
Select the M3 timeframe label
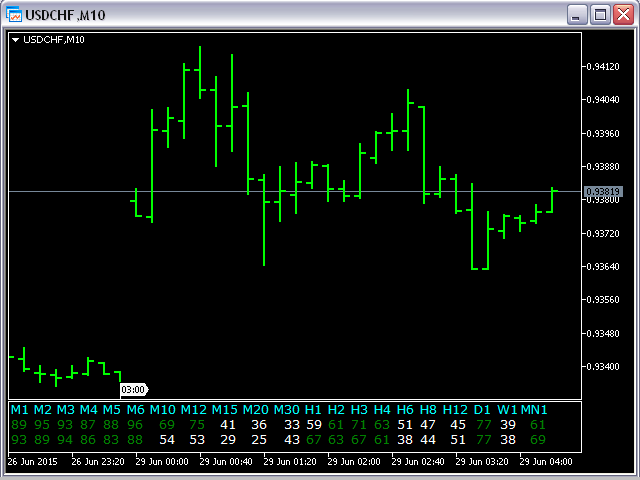(x=66, y=409)
